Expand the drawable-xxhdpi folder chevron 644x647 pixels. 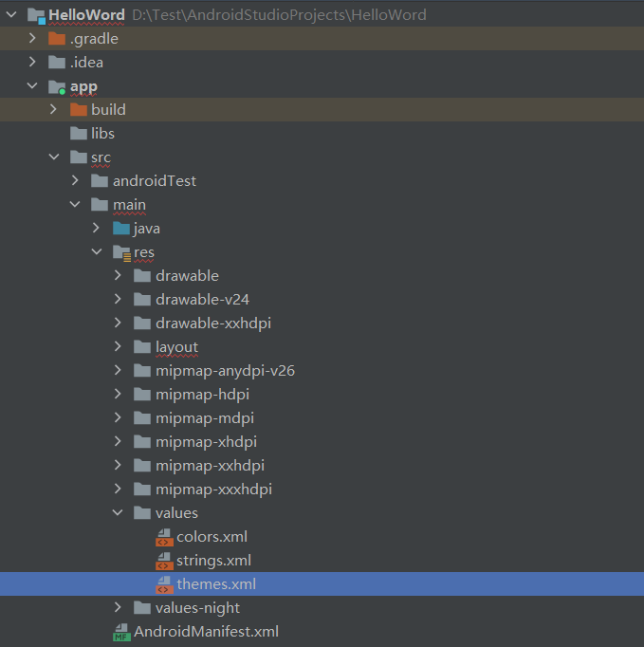118,323
